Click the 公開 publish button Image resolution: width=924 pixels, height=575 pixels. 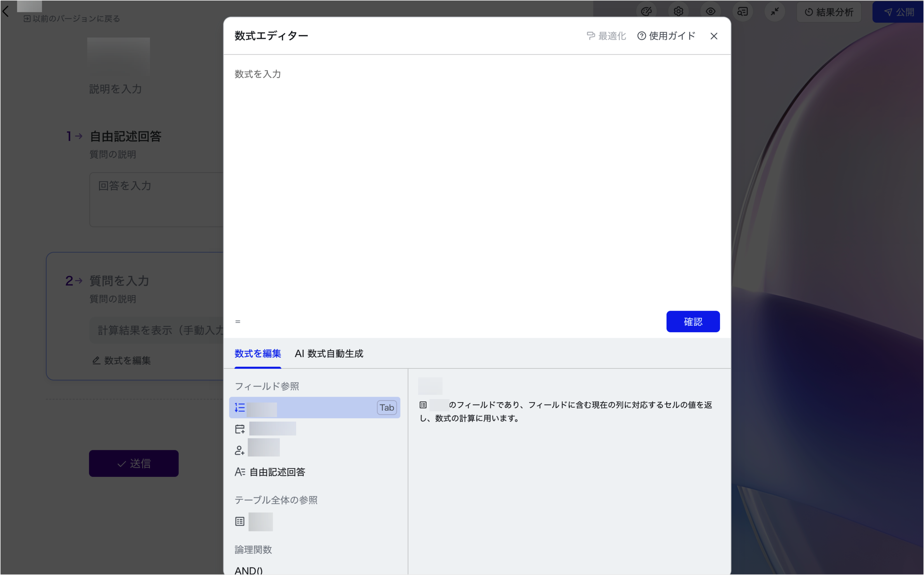coord(898,12)
